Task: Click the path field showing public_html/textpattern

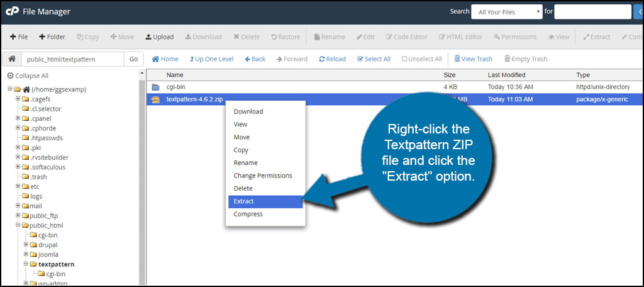Action: (x=72, y=59)
